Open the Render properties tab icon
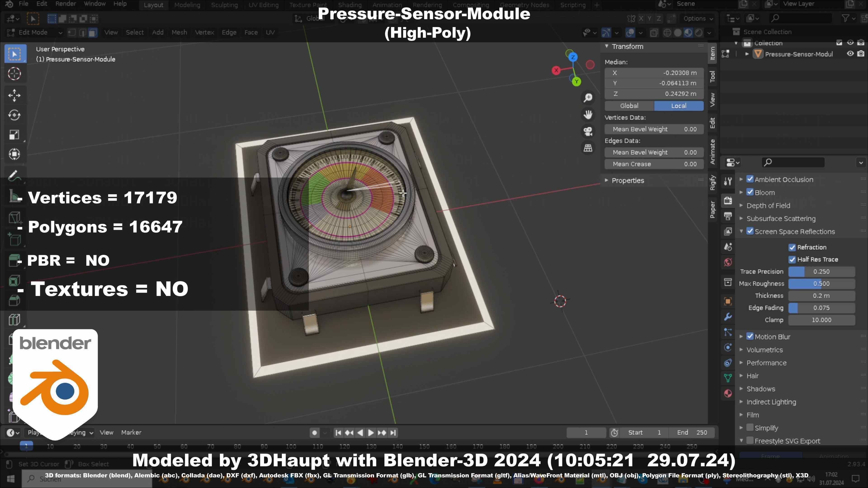Screen dimensions: 868x488 pos(728,201)
